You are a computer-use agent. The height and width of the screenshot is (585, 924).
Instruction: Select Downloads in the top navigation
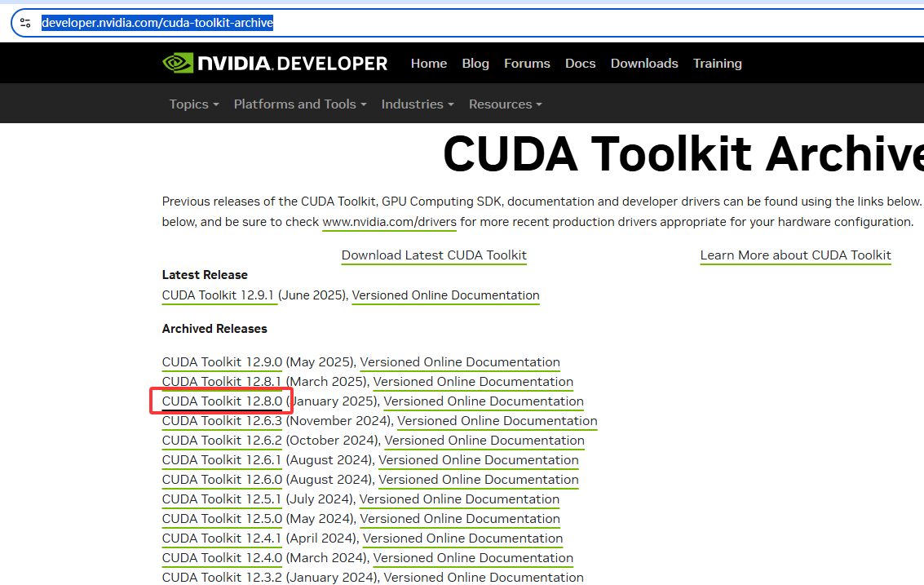click(x=644, y=63)
